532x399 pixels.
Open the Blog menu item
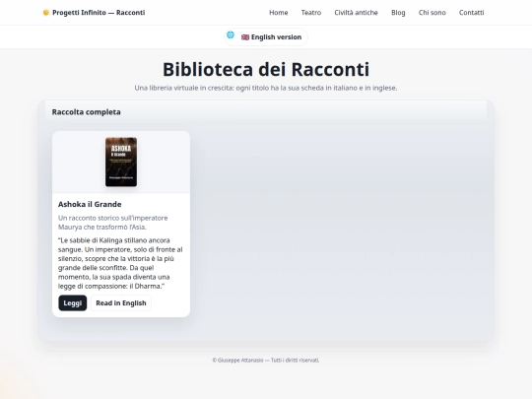click(x=398, y=13)
